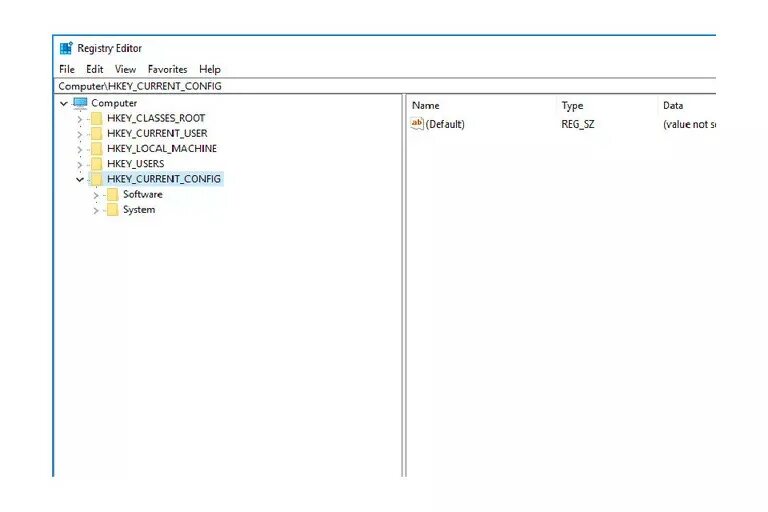Screen dimensions: 768x512
Task: Select the Computer label in the tree
Action: [114, 103]
